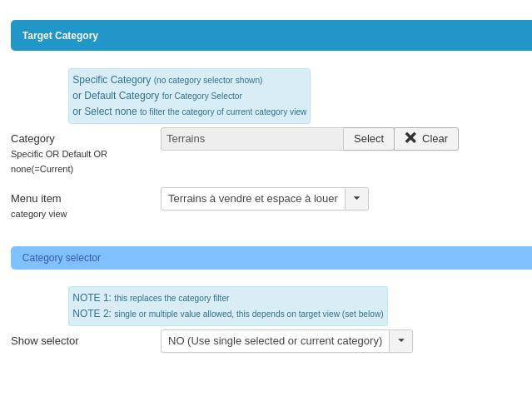532x416 pixels.
Task: Click the 'NOTE 2' info line
Action: tap(227, 314)
